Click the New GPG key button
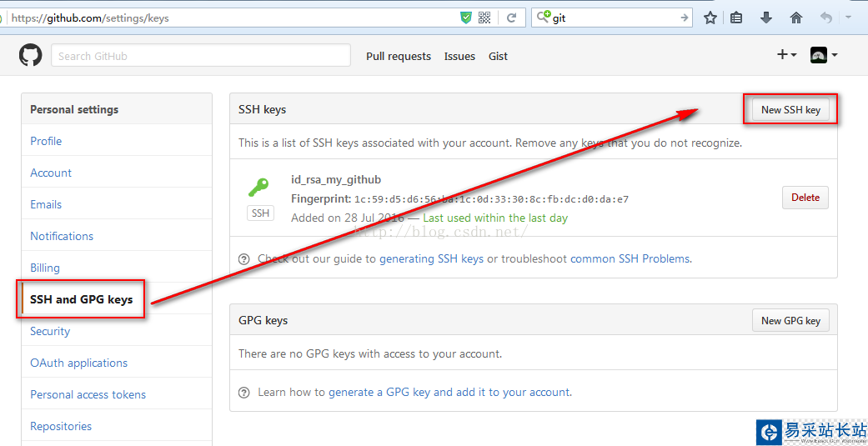Image resolution: width=868 pixels, height=446 pixels. 790,320
